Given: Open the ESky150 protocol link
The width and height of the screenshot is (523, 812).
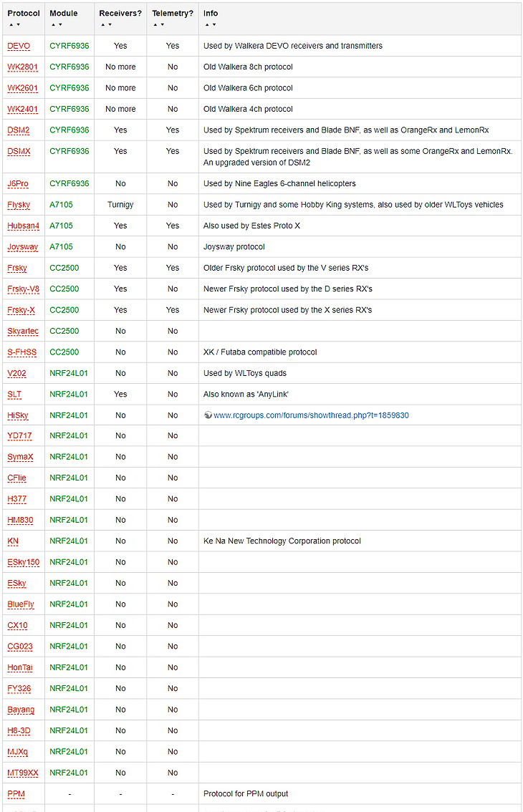Looking at the screenshot, I should coord(24,562).
